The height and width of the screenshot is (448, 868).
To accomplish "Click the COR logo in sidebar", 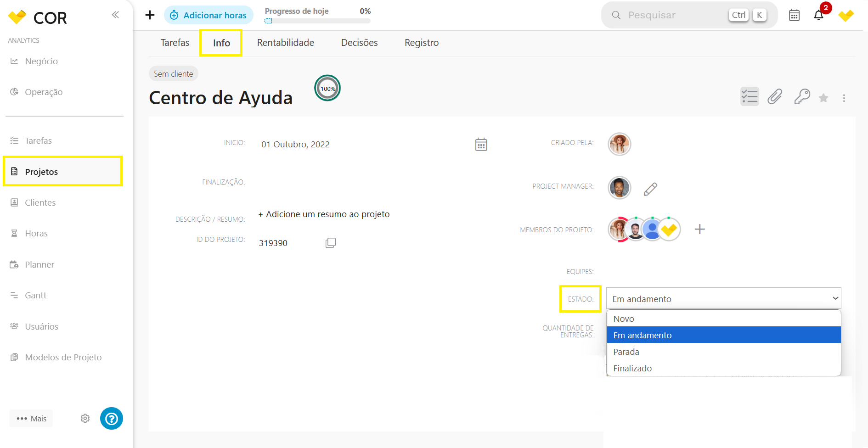I will (x=38, y=18).
